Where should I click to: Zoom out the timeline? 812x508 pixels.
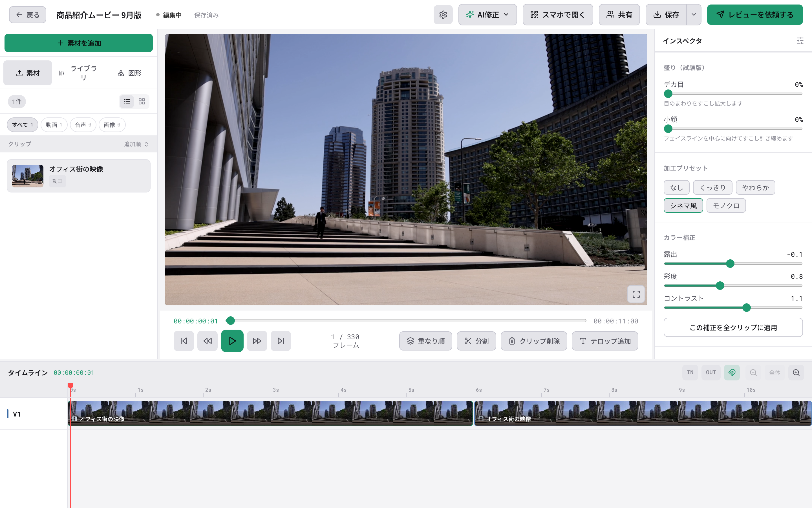pyautogui.click(x=753, y=373)
